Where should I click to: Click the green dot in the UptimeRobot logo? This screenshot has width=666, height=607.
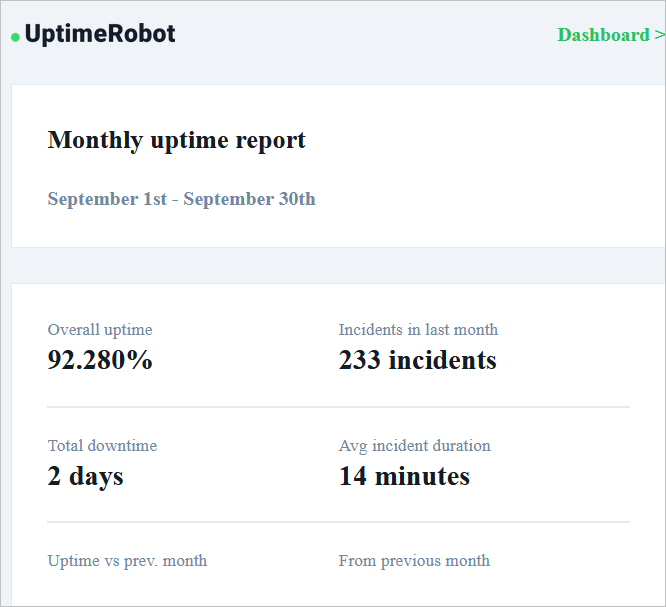[x=15, y=38]
